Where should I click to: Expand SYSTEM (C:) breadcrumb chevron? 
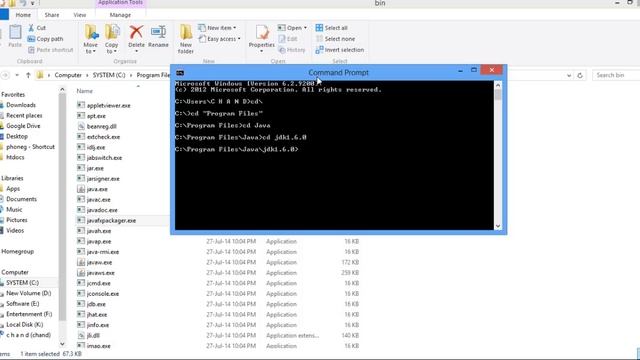coord(131,75)
